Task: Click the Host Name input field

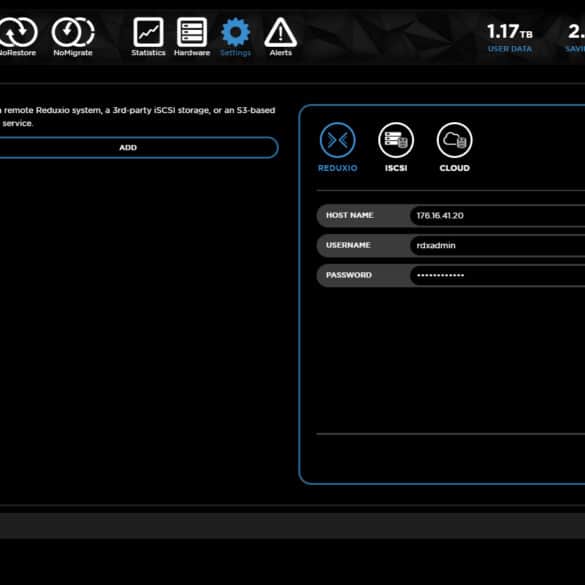Action: pos(497,215)
